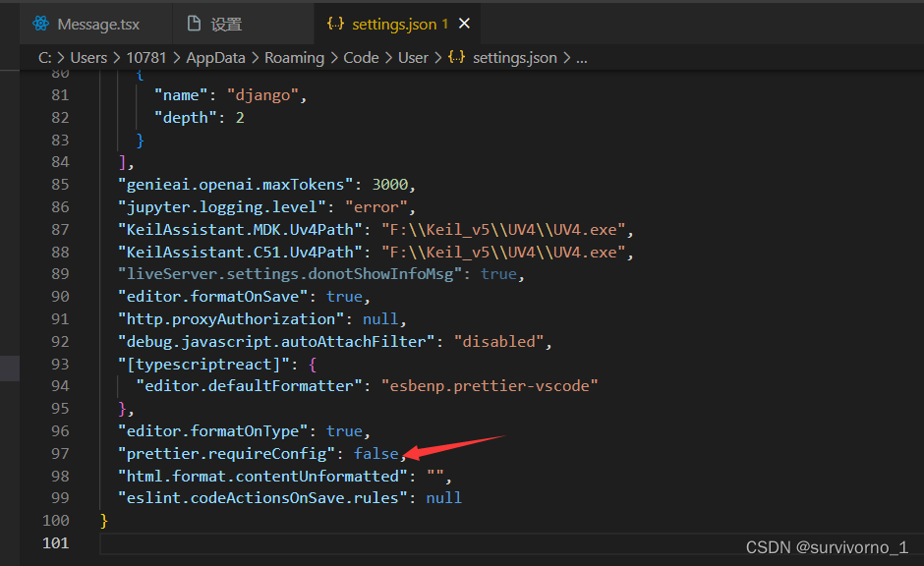Click the false value on line 97
The height and width of the screenshot is (566, 924).
point(375,454)
